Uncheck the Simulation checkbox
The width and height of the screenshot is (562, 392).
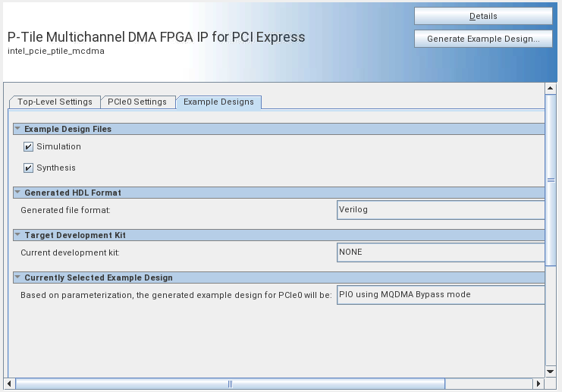(29, 147)
